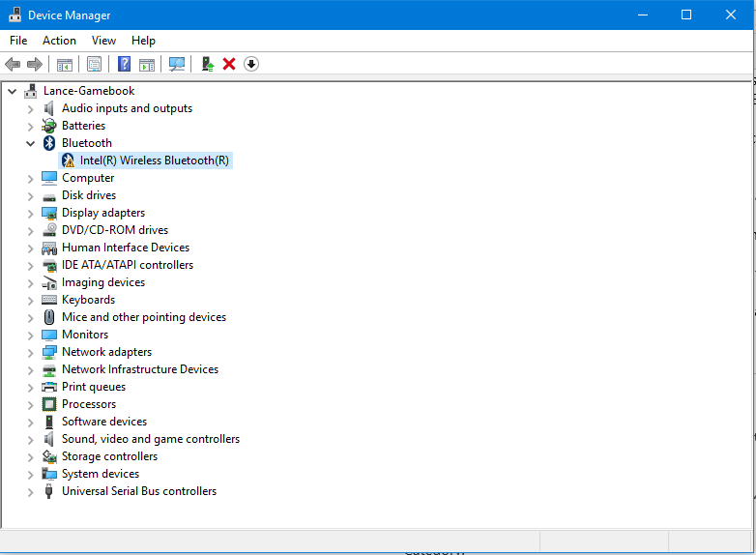Expand Sound, video and game controllers chevron
756x555 pixels.
click(x=30, y=440)
